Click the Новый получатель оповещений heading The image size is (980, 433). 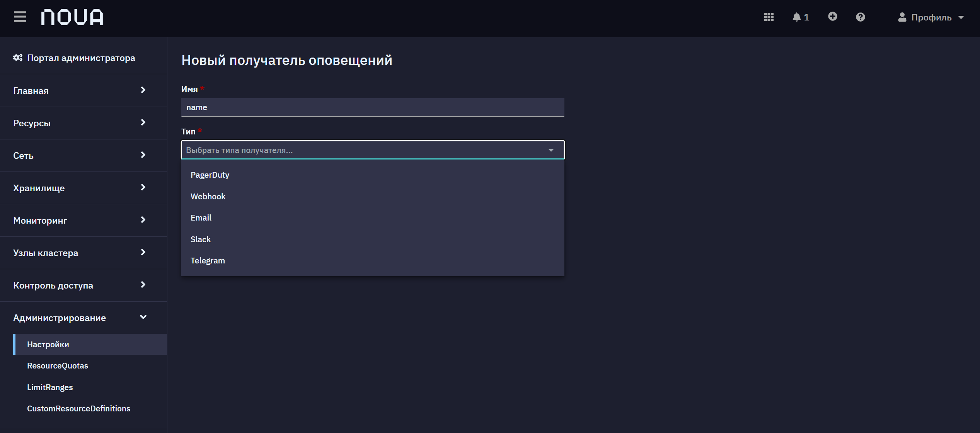[287, 60]
